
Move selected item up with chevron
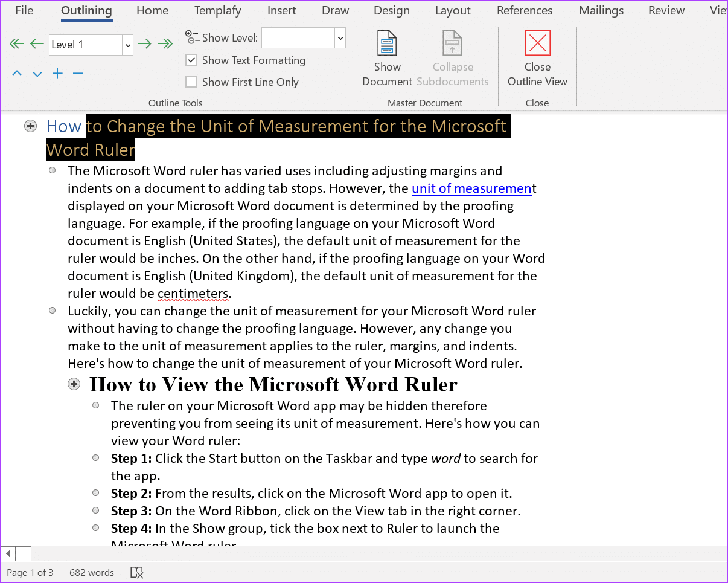coord(17,74)
